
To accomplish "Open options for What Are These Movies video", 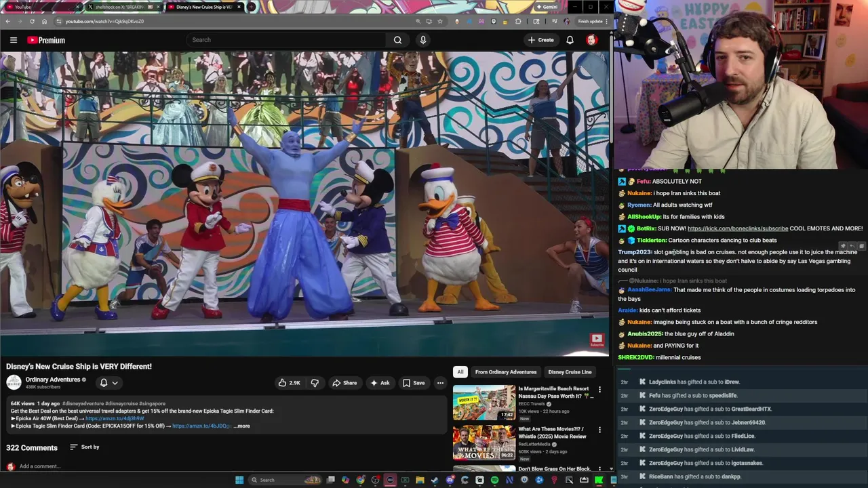I will point(599,430).
